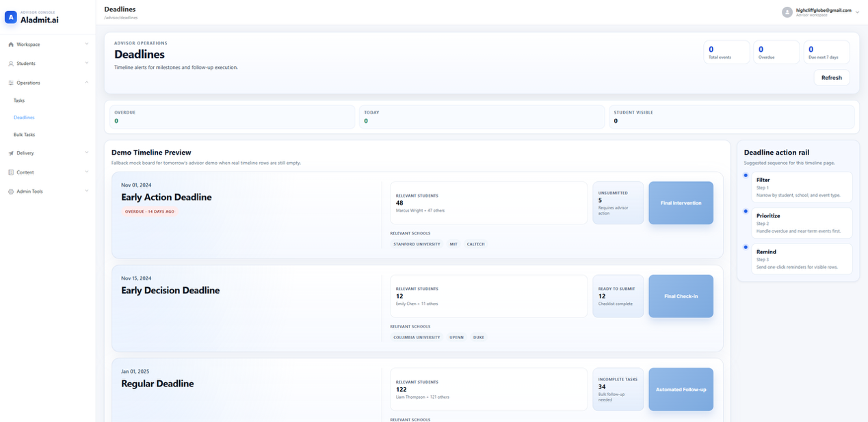Viewport: 868px width, 422px height.
Task: Open Content via its book icon
Action: 10,172
